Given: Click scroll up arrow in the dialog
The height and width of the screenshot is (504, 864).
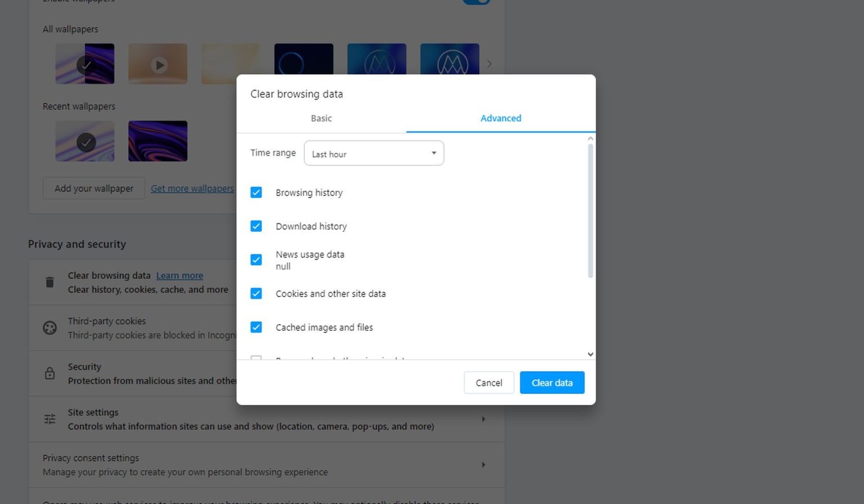Looking at the screenshot, I should 590,138.
